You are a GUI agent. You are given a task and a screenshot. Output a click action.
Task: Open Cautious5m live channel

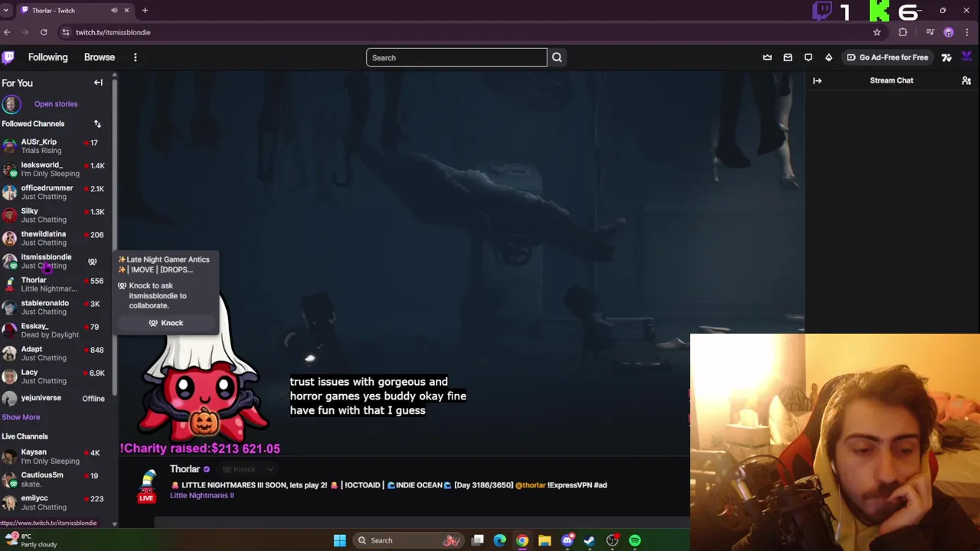click(x=56, y=479)
